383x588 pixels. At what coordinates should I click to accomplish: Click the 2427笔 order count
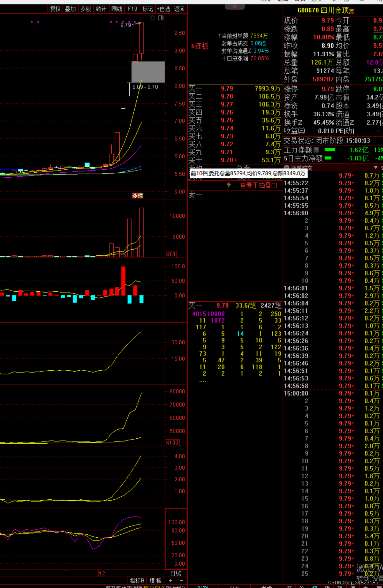point(271,305)
